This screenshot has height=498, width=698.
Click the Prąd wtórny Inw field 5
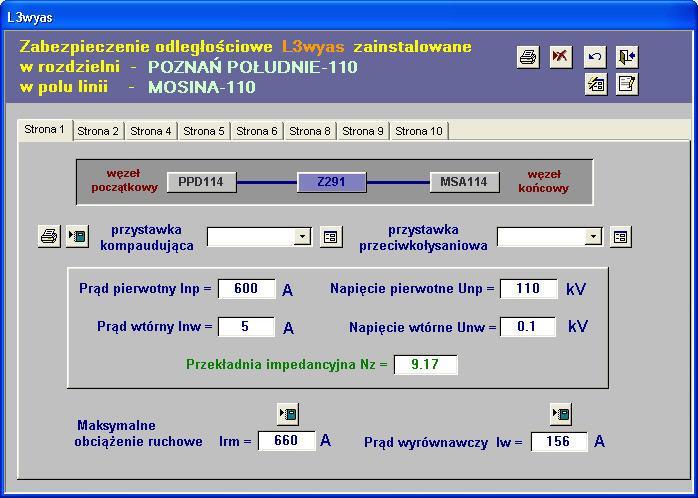(x=246, y=326)
